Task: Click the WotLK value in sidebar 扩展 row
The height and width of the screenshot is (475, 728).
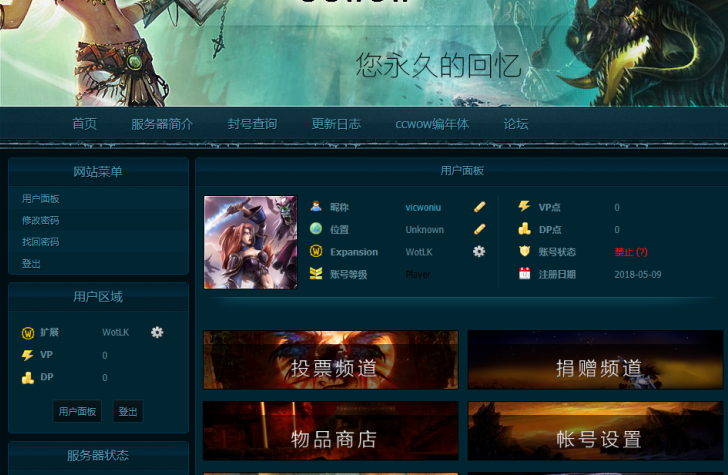Action: click(116, 332)
